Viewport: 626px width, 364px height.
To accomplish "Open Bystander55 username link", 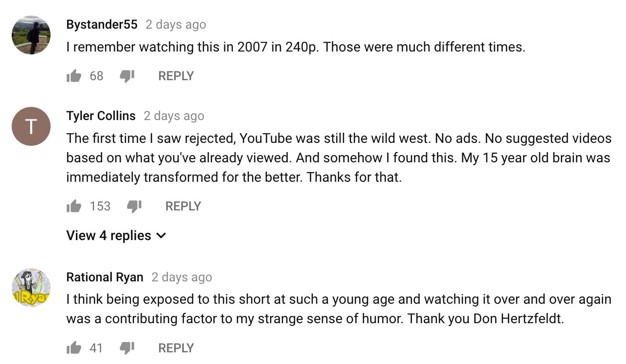I will click(x=102, y=24).
